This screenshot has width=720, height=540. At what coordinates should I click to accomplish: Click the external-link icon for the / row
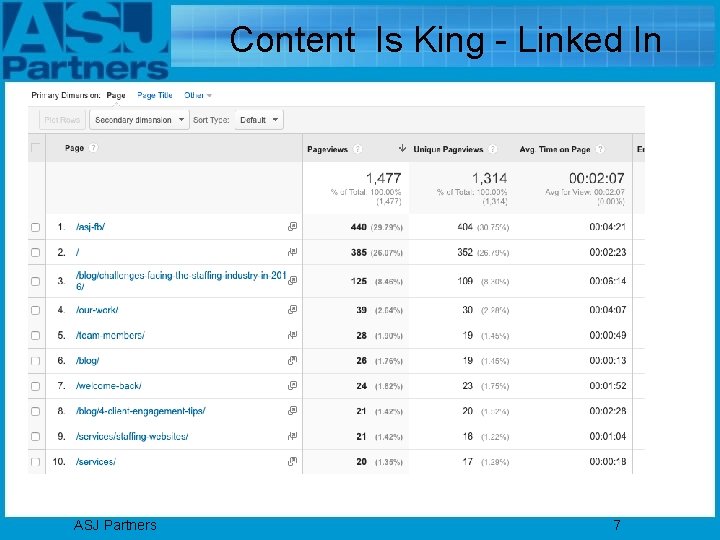tap(292, 252)
